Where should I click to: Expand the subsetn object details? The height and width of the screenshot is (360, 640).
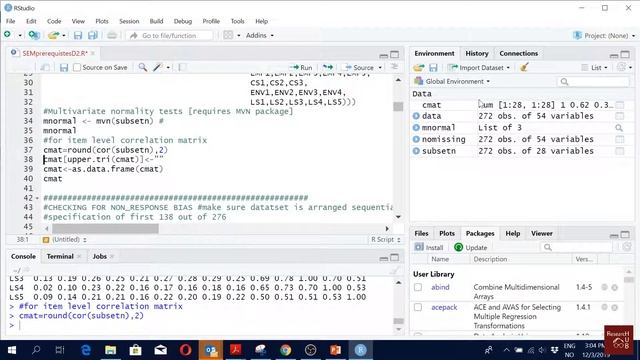[416, 151]
